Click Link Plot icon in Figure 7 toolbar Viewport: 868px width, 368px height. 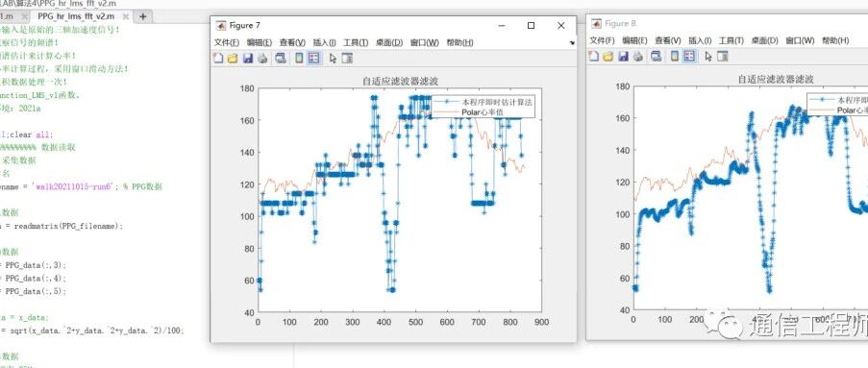pyautogui.click(x=281, y=58)
